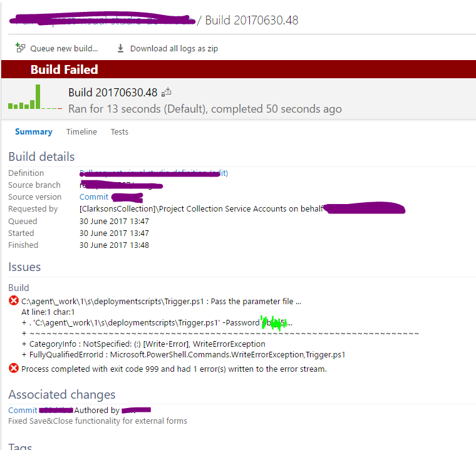Open the Source version Commit link
Image resolution: width=476 pixels, height=450 pixels.
coord(94,197)
